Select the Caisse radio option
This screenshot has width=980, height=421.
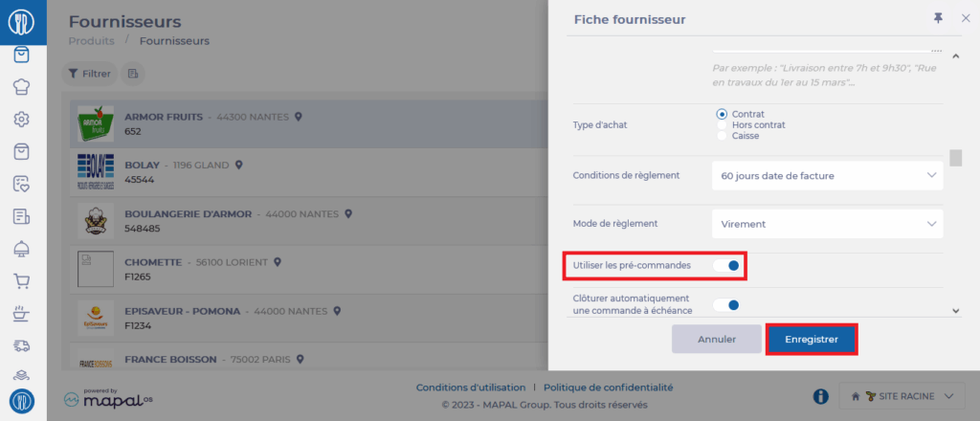point(723,137)
